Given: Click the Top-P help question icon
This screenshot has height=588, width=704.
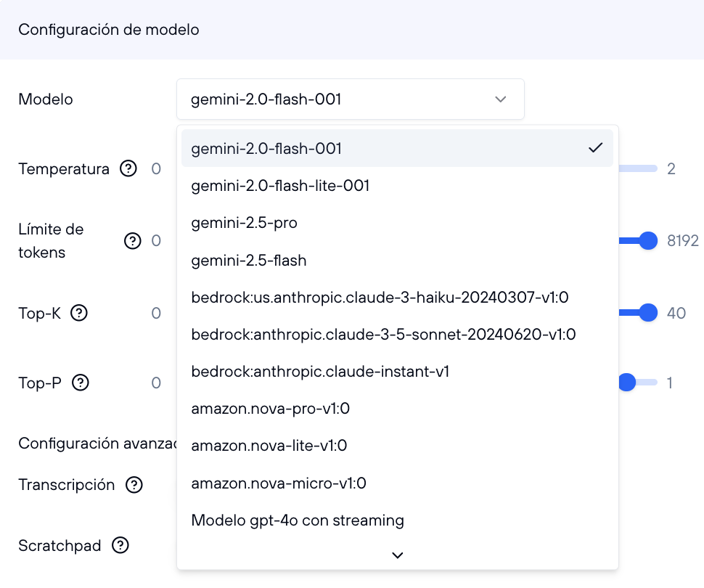Looking at the screenshot, I should click(81, 383).
